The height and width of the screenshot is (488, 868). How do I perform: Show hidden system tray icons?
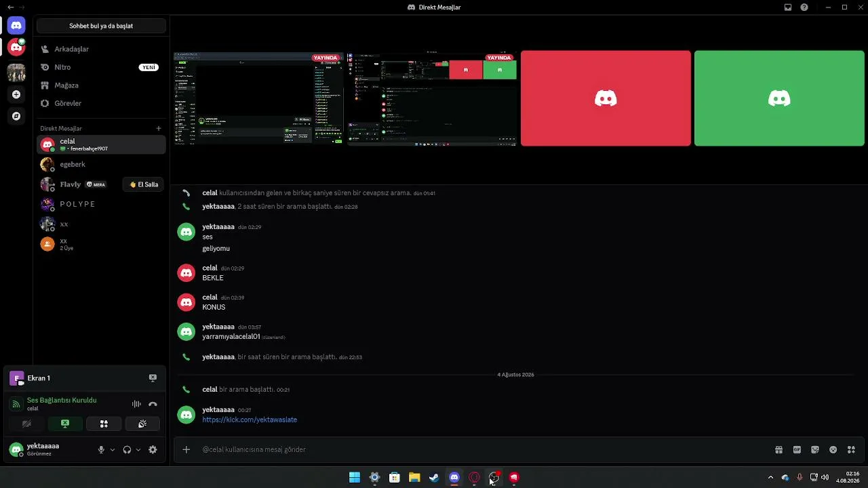tap(770, 478)
